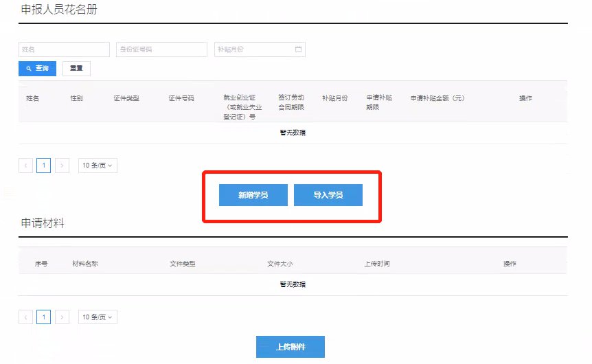This screenshot has height=364, width=592.
Task: Click the 申请补贴金额（元）column header
Action: [x=437, y=98]
